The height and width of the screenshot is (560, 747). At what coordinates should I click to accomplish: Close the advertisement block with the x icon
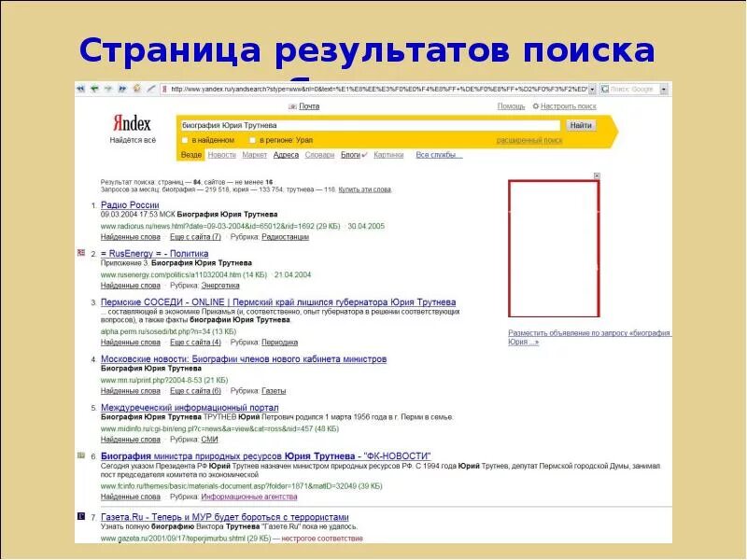pos(597,175)
